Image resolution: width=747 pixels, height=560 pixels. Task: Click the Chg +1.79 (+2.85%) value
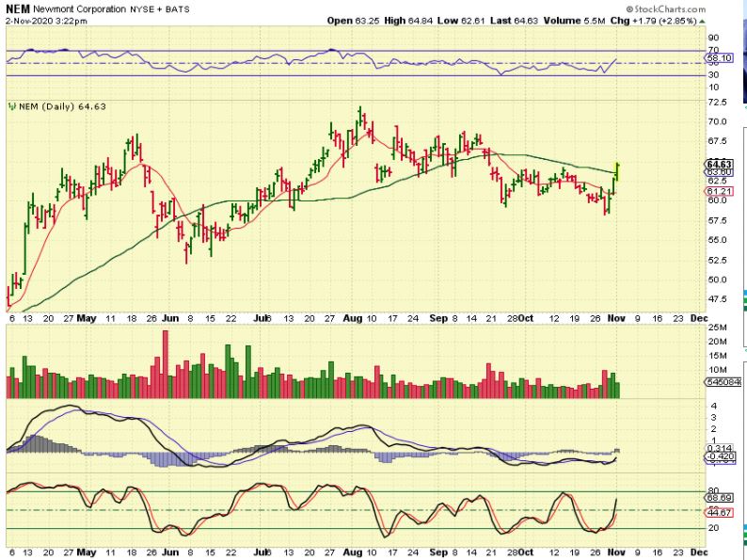pyautogui.click(x=653, y=21)
